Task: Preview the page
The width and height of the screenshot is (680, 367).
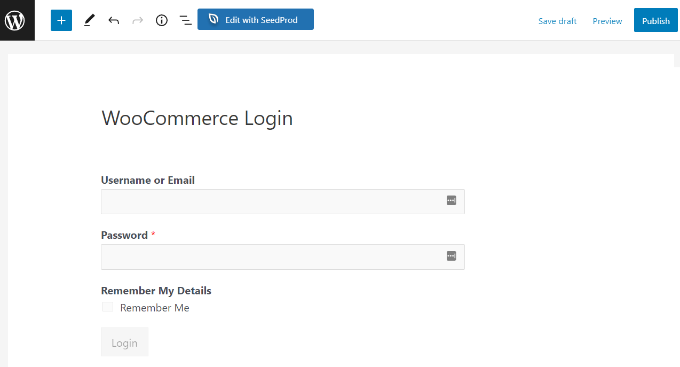Action: pyautogui.click(x=607, y=21)
